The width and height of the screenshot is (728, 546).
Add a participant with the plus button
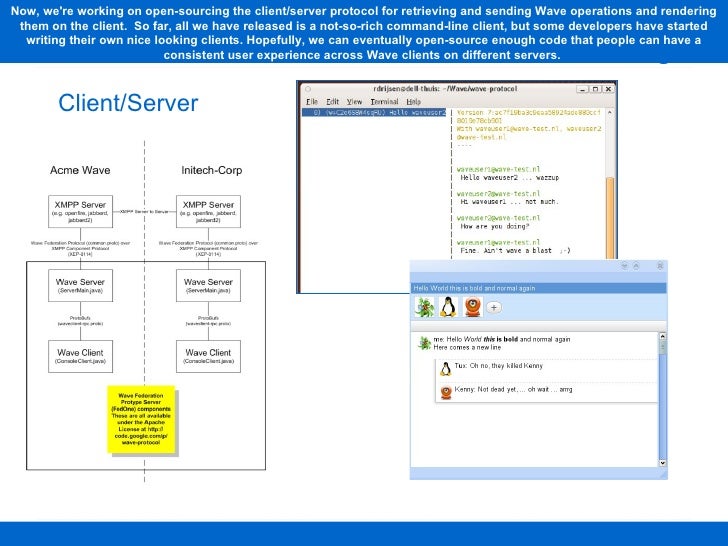pyautogui.click(x=494, y=307)
